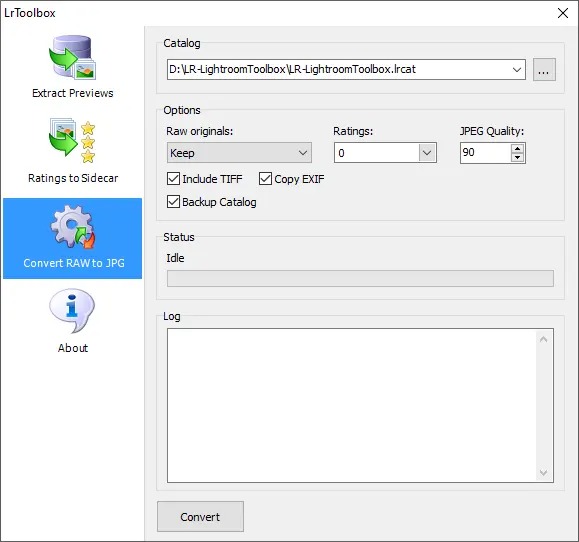Screen dimensions: 579x542
Task: Toggle the Include TIFF checkbox
Action: coord(173,179)
